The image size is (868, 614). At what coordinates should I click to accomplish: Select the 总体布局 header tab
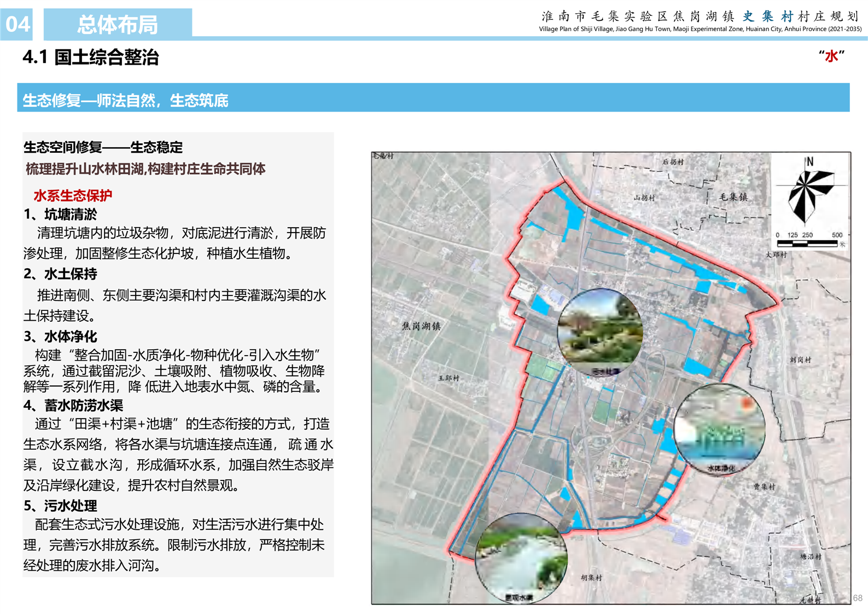point(118,25)
